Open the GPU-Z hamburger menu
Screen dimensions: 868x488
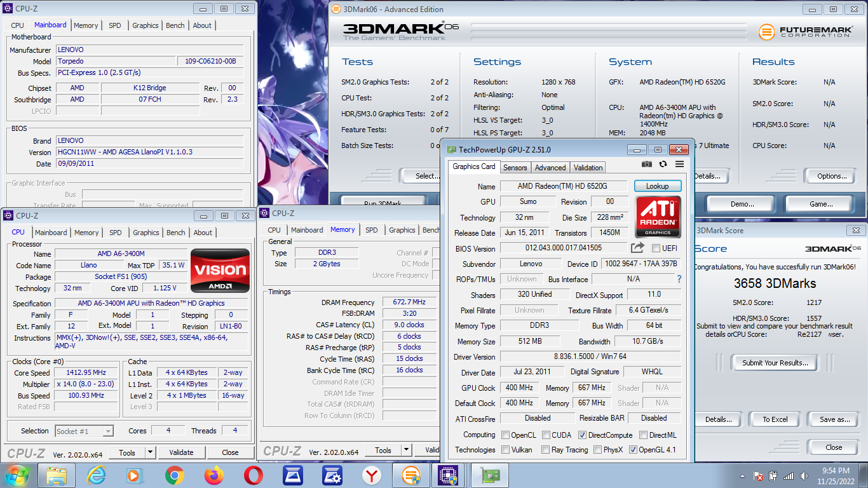pos(679,164)
